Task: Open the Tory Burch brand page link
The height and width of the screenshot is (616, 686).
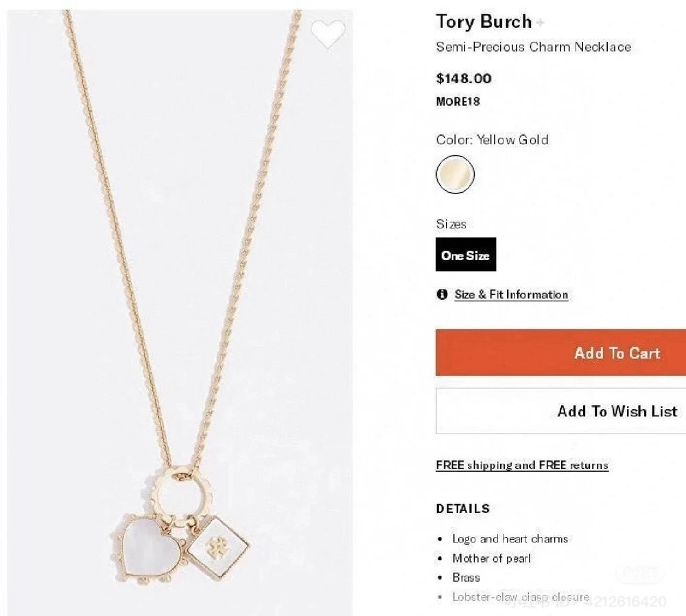Action: pos(484,21)
